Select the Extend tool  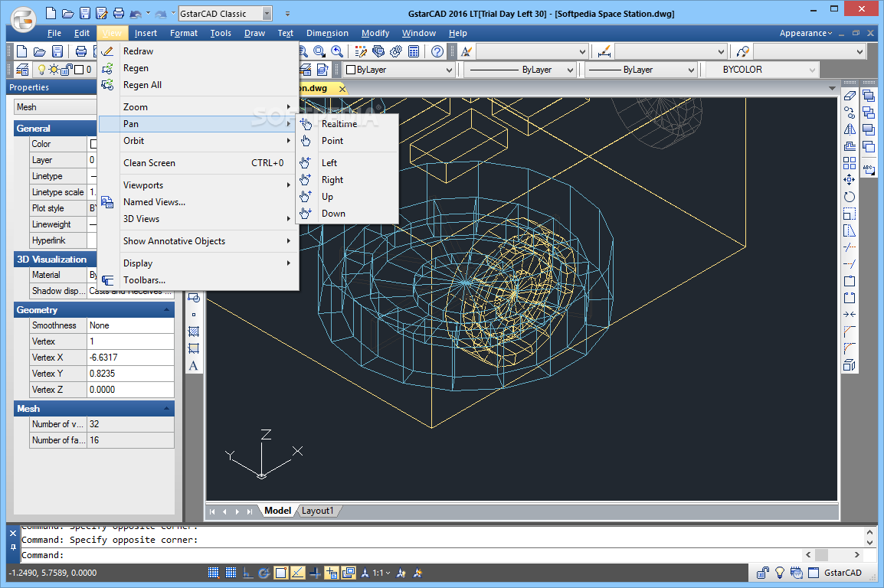point(850,264)
